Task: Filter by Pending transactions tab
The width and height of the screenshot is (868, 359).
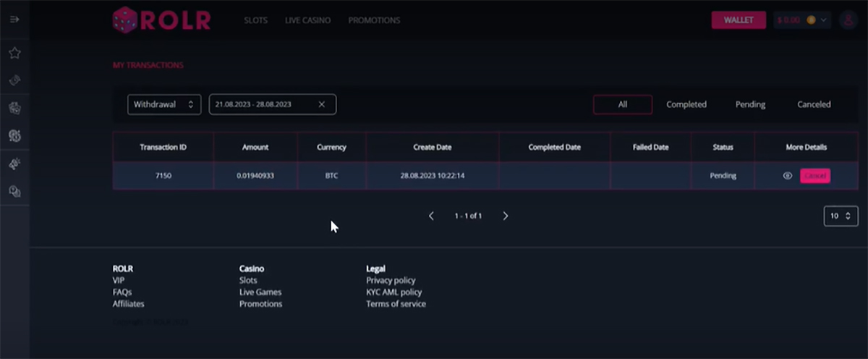Action: tap(750, 104)
